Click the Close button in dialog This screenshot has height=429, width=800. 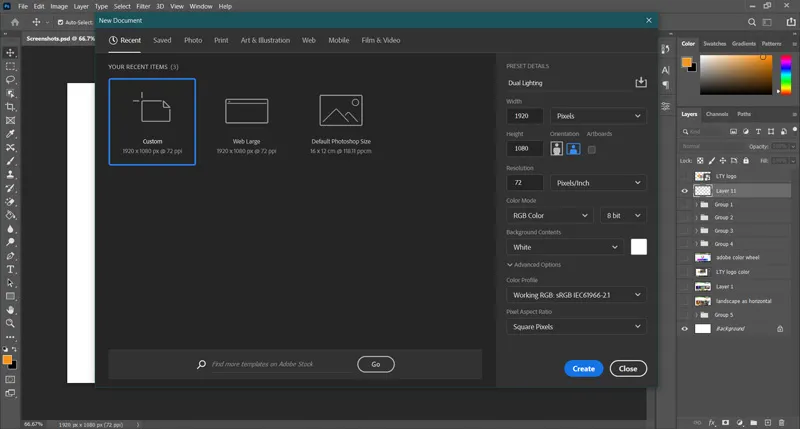(x=628, y=368)
